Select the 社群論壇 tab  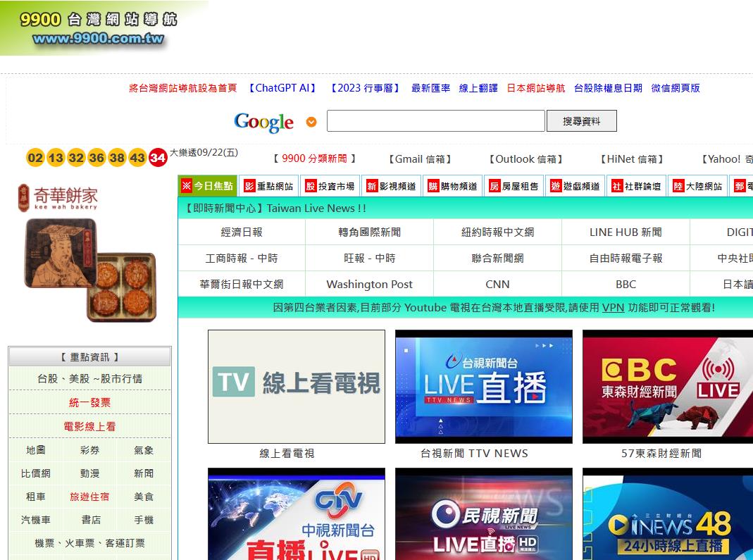[x=636, y=187]
